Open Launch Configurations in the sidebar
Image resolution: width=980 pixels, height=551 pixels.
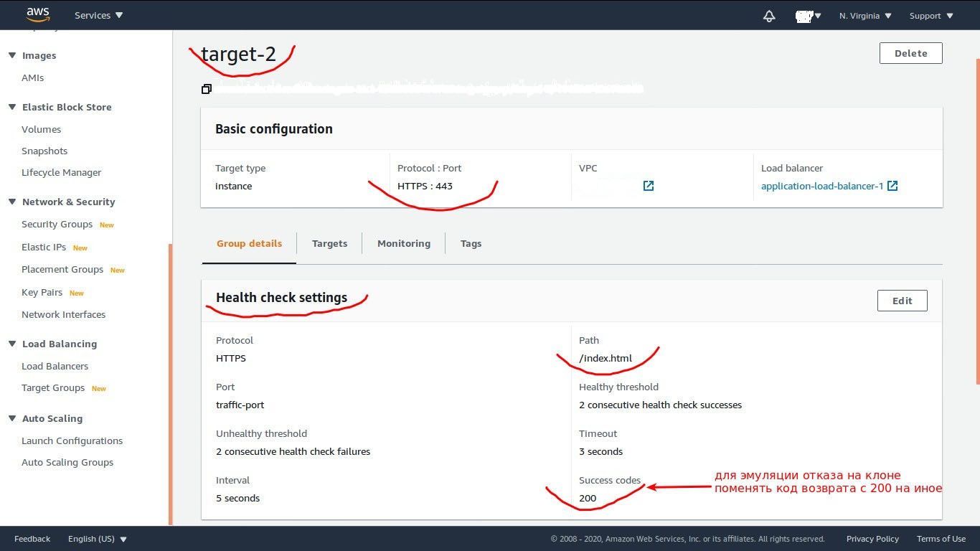coord(72,441)
